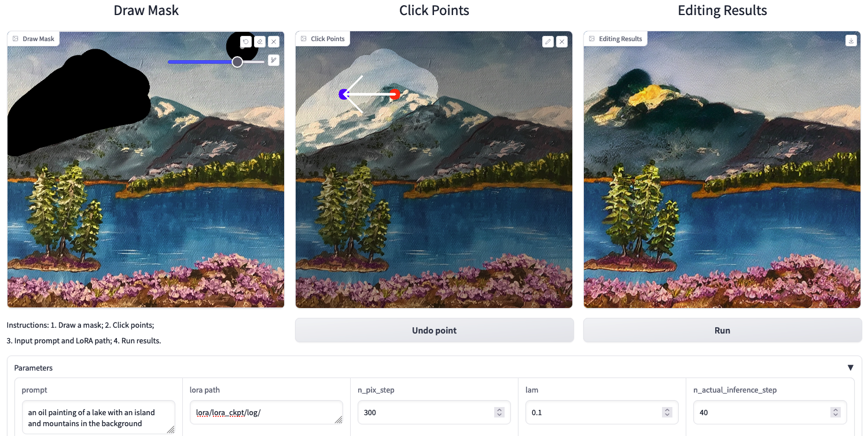
Task: Select the eraser icon in Draw Mask
Action: [x=260, y=42]
